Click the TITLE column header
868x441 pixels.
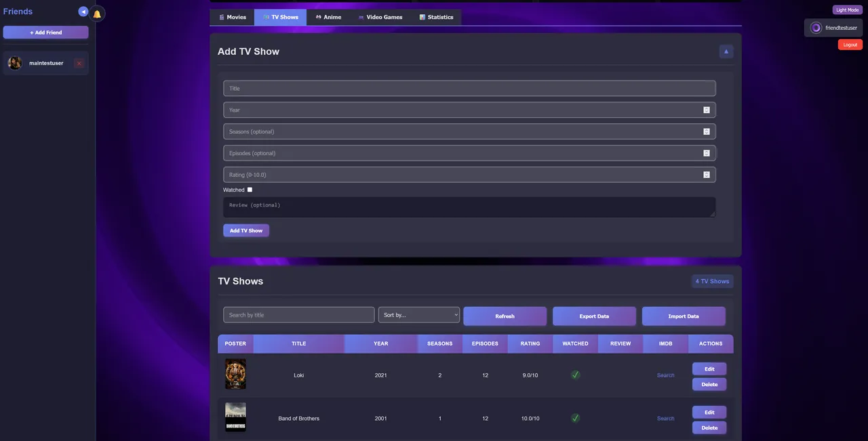pyautogui.click(x=299, y=343)
